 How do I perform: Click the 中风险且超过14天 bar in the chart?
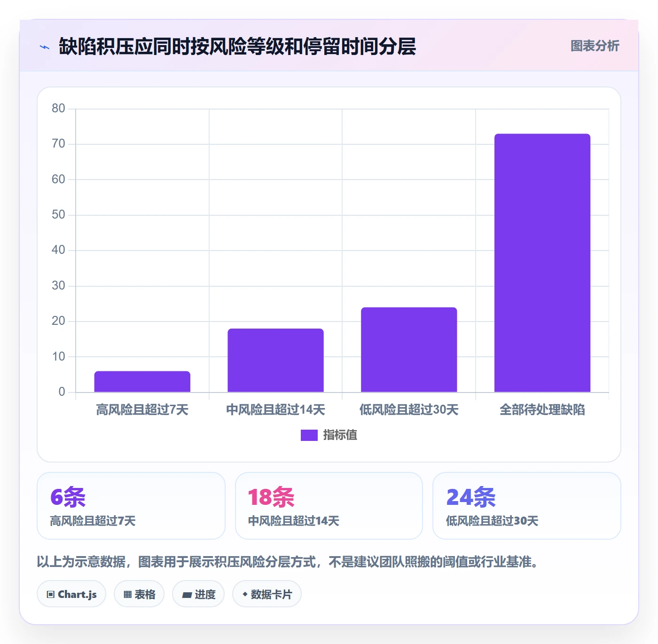coord(276,360)
